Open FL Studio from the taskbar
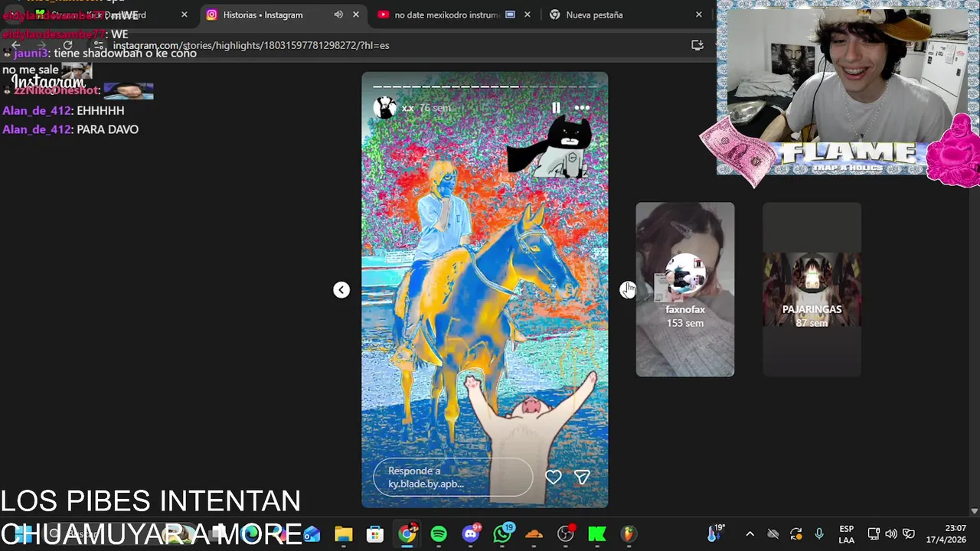 [x=628, y=534]
